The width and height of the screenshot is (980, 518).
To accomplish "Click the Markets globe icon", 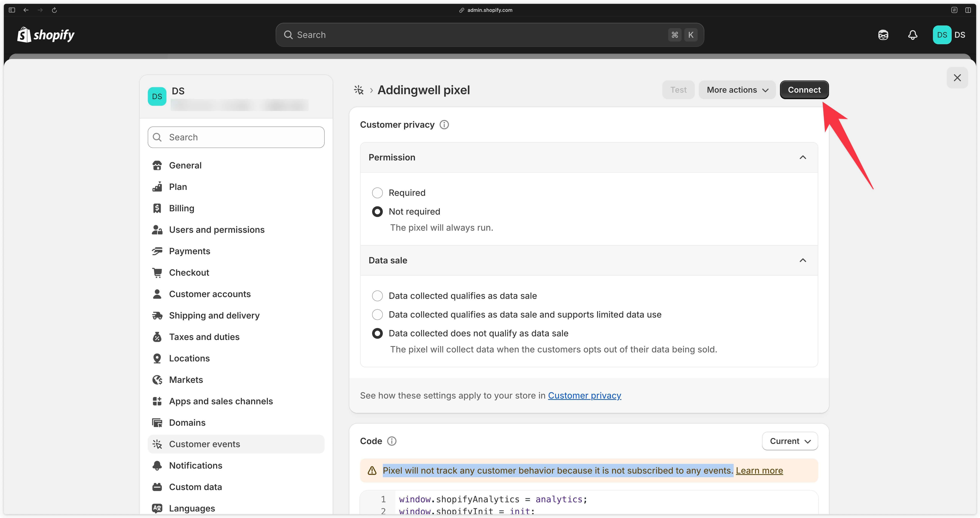I will pyautogui.click(x=157, y=379).
